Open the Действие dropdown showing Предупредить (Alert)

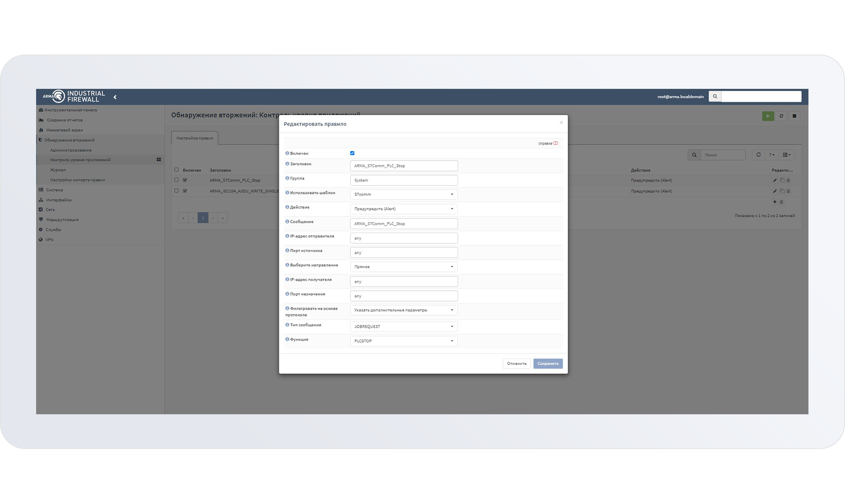pos(403,209)
